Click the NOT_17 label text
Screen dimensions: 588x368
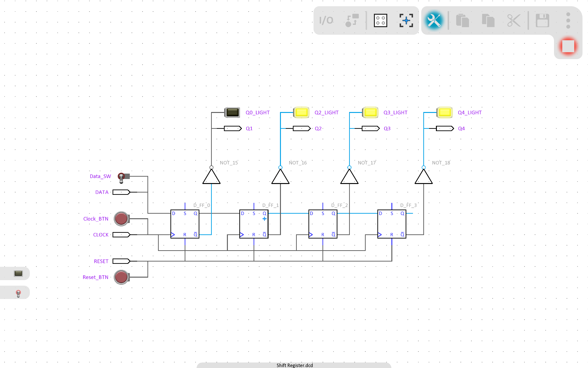tap(367, 163)
